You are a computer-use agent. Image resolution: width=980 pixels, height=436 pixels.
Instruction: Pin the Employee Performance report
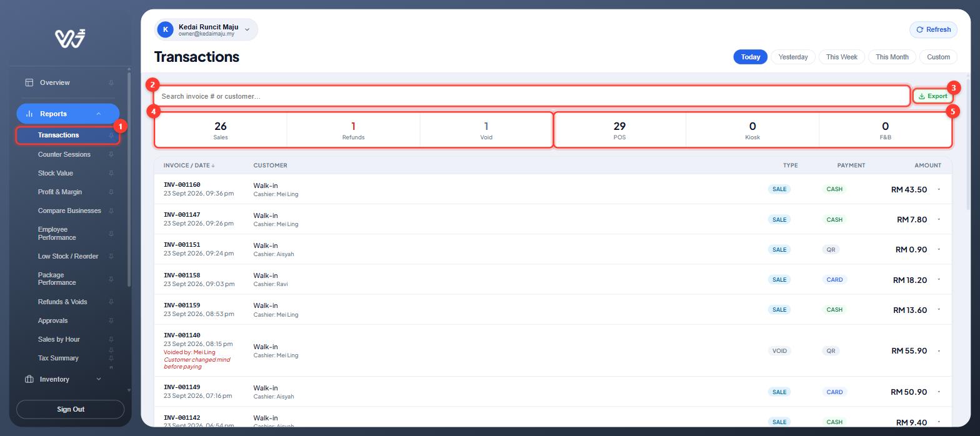click(x=111, y=234)
